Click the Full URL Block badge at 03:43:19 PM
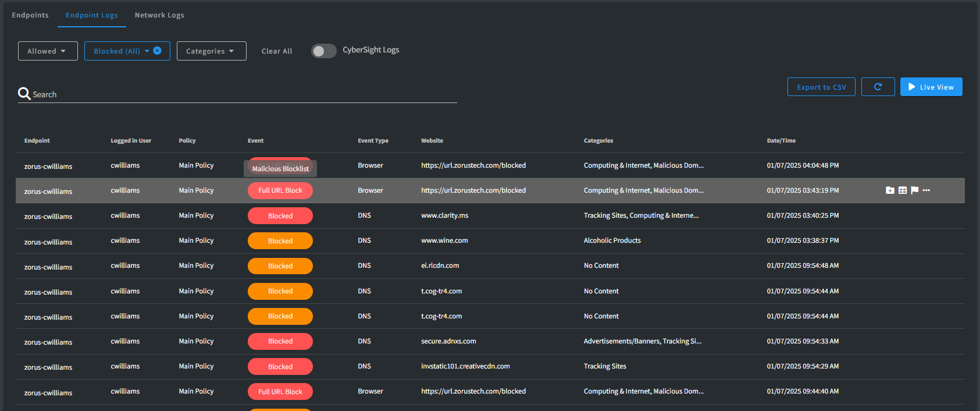The width and height of the screenshot is (980, 411). pos(280,190)
